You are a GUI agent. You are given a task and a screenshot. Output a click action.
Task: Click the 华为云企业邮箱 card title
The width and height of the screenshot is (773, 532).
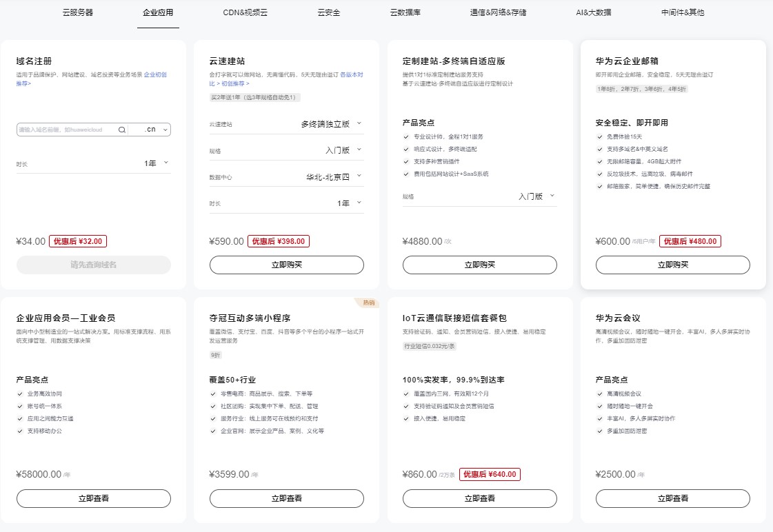627,61
